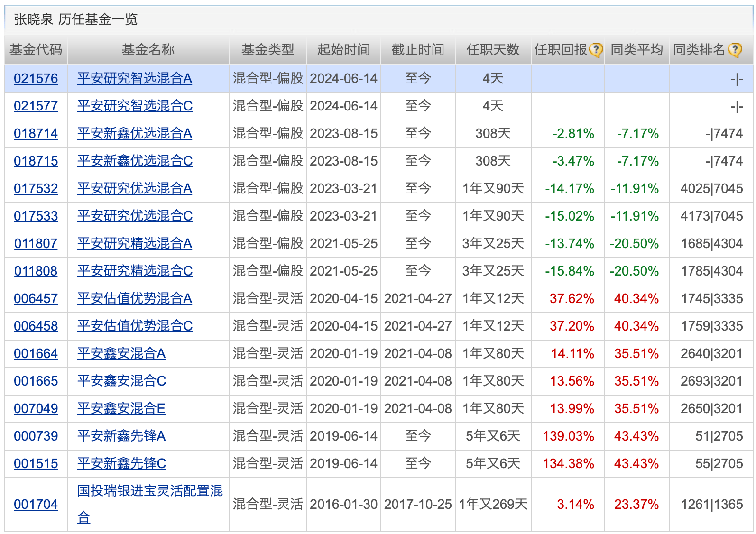Viewport: 756px width, 534px height.
Task: Click the 截止时间 column header
Action: (418, 50)
